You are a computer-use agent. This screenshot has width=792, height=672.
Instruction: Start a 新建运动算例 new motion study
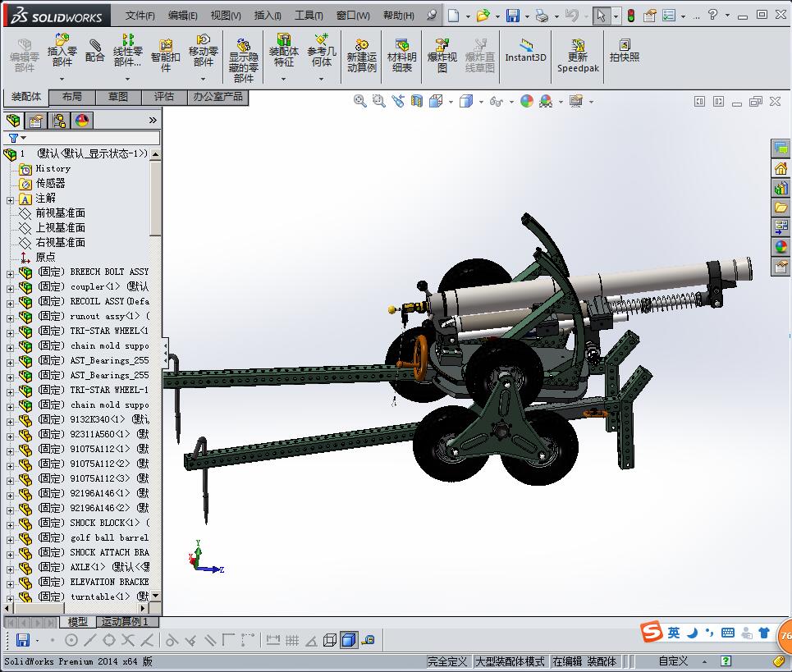coord(362,56)
